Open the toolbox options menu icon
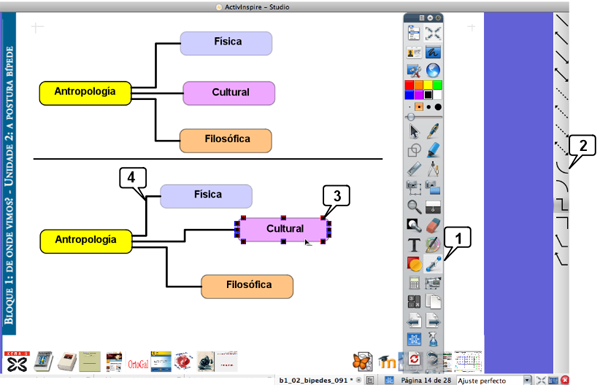 pyautogui.click(x=422, y=18)
